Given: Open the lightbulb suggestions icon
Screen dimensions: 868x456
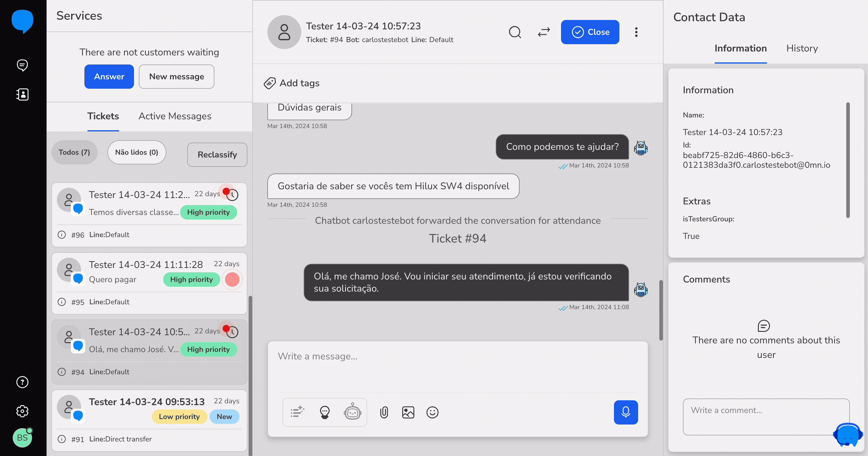Looking at the screenshot, I should pos(324,412).
